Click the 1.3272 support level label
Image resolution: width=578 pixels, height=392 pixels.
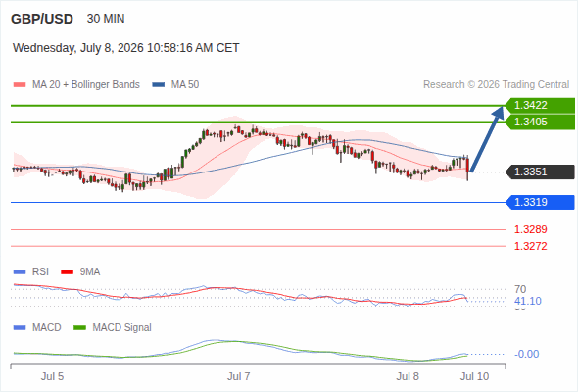pyautogui.click(x=530, y=246)
